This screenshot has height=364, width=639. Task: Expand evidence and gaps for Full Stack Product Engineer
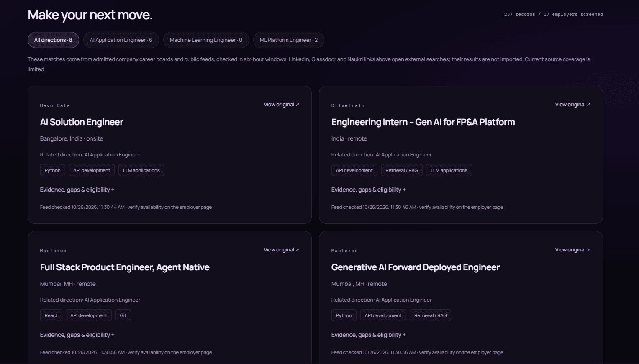77,335
